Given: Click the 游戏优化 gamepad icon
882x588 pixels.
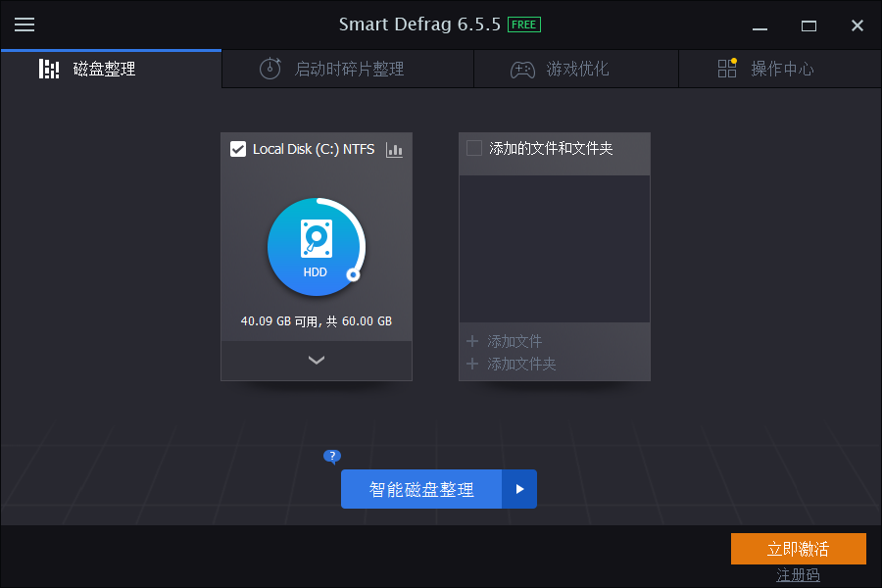Looking at the screenshot, I should point(522,70).
